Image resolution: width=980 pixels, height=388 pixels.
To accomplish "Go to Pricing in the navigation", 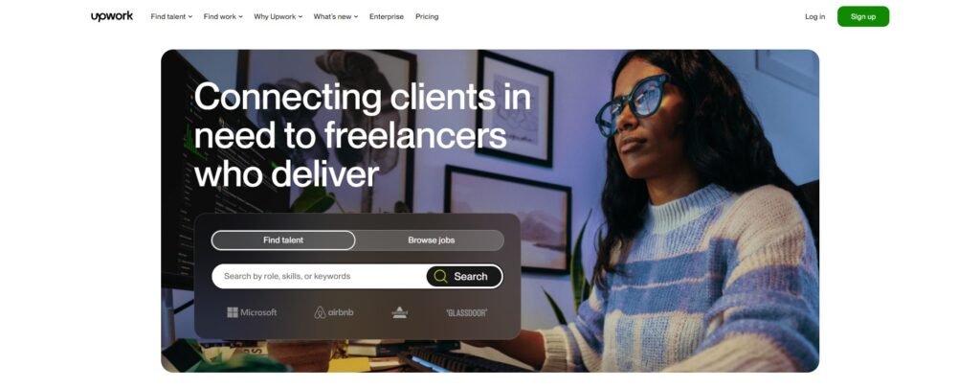I will tap(427, 17).
